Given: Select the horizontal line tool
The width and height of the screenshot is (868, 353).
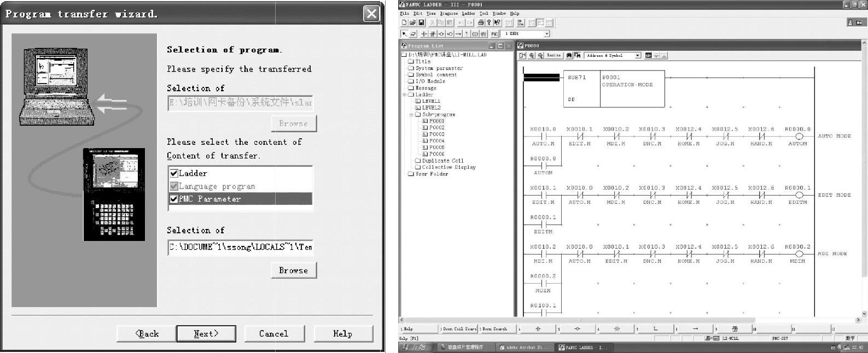Looking at the screenshot, I should [458, 34].
